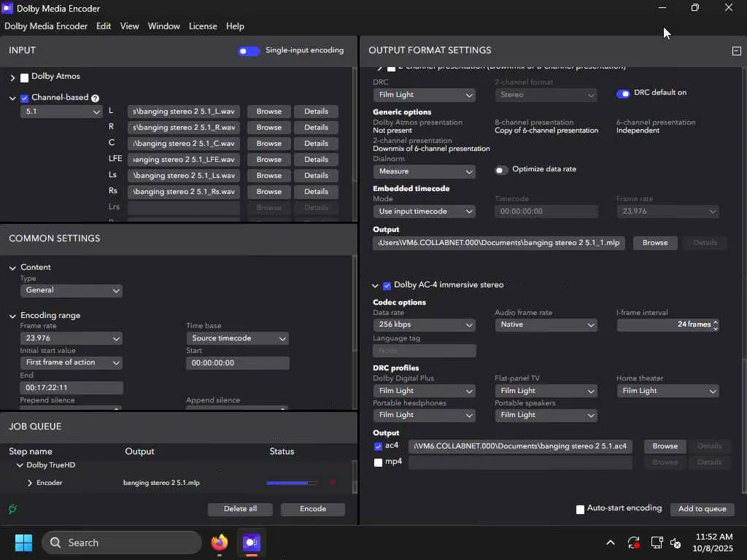This screenshot has width=747, height=560.
Task: Show Details for the LFE channel
Action: click(x=316, y=160)
